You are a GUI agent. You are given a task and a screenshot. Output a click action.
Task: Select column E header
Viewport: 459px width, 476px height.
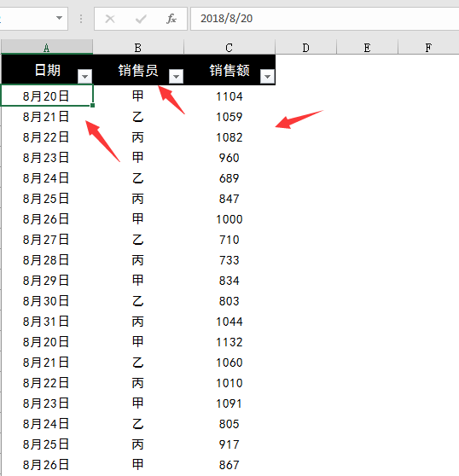(x=368, y=47)
